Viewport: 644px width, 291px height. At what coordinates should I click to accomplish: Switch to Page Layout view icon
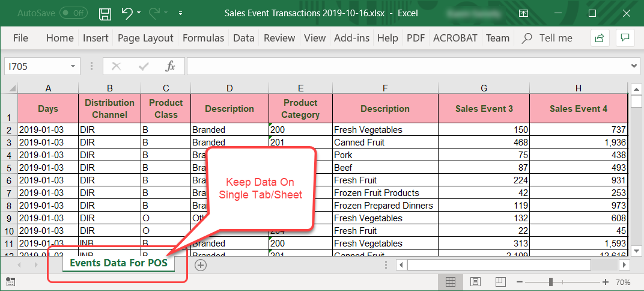[x=475, y=281]
